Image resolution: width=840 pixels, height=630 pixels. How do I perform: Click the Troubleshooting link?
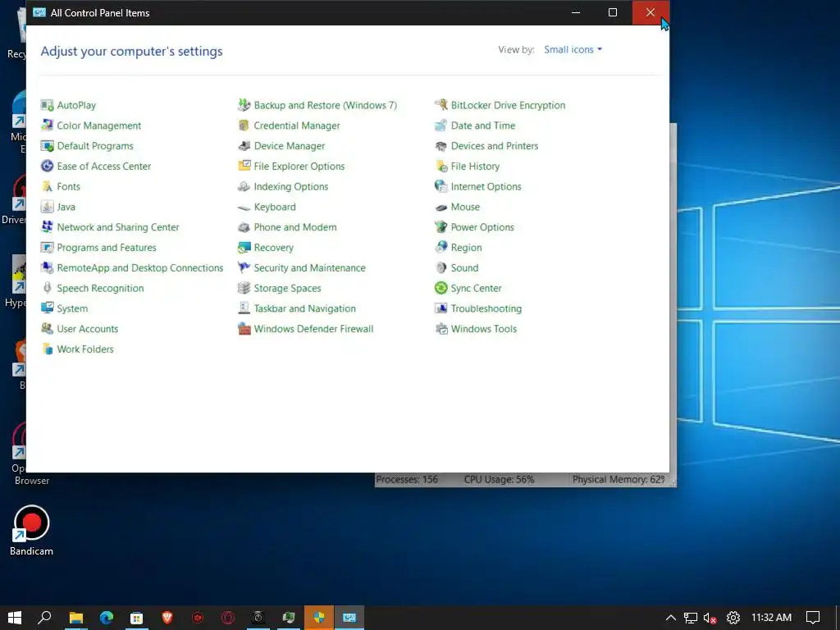tap(486, 308)
